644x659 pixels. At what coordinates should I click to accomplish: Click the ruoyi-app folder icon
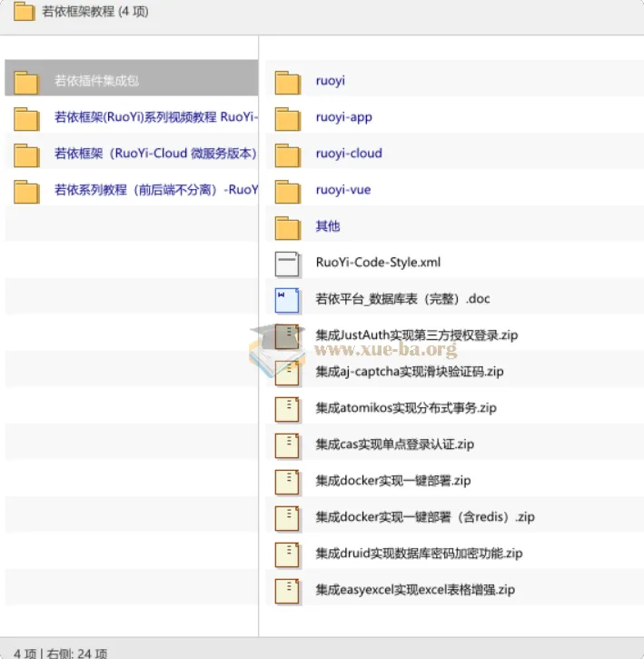click(x=288, y=119)
